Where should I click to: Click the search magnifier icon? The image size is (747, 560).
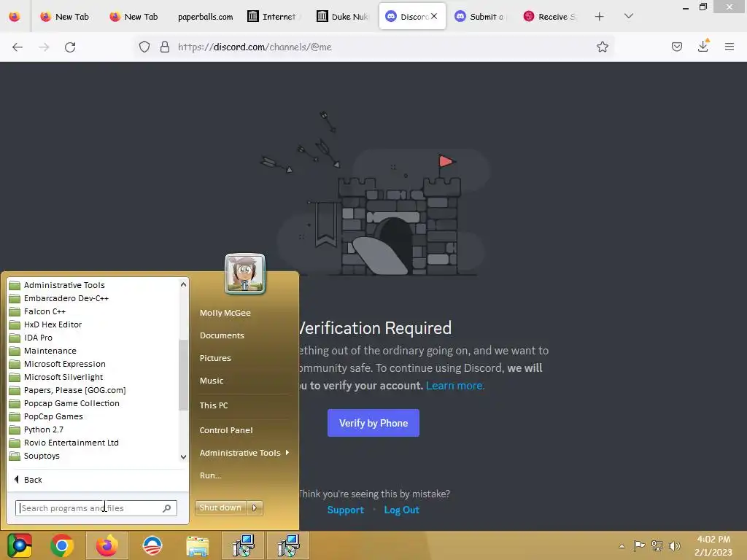(167, 508)
